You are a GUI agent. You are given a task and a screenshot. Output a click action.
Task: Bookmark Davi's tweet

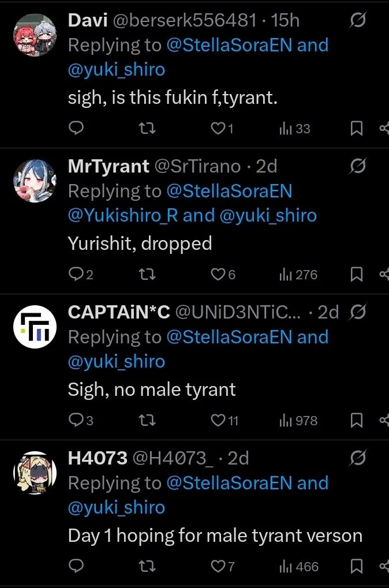[x=357, y=129]
